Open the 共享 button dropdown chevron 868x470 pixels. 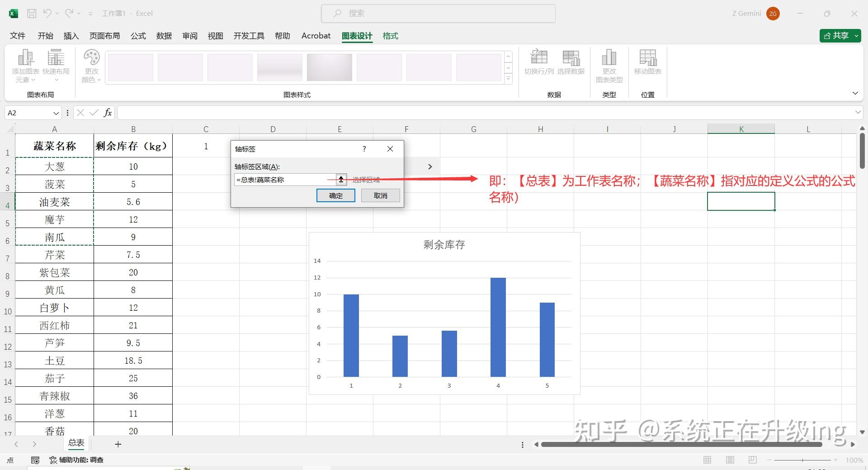point(856,36)
